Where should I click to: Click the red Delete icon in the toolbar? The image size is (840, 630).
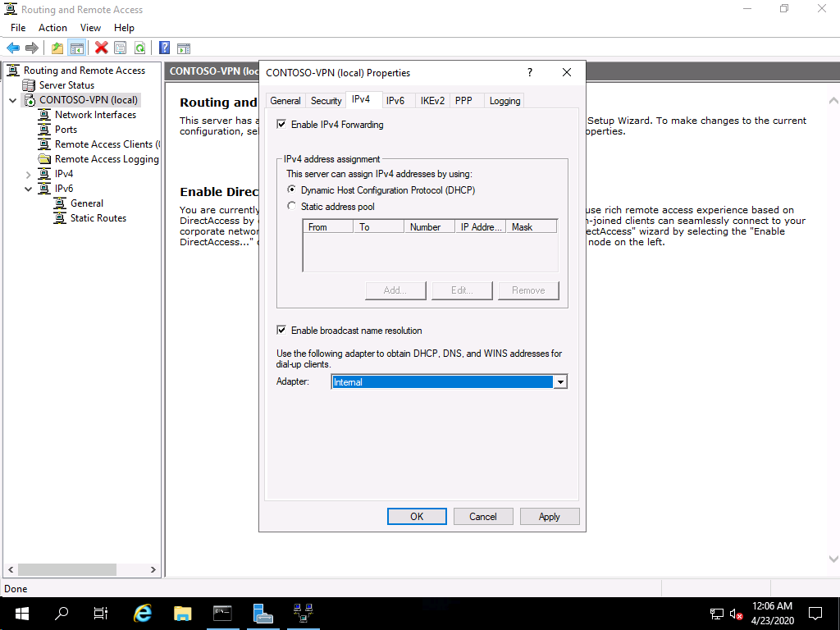(x=101, y=48)
